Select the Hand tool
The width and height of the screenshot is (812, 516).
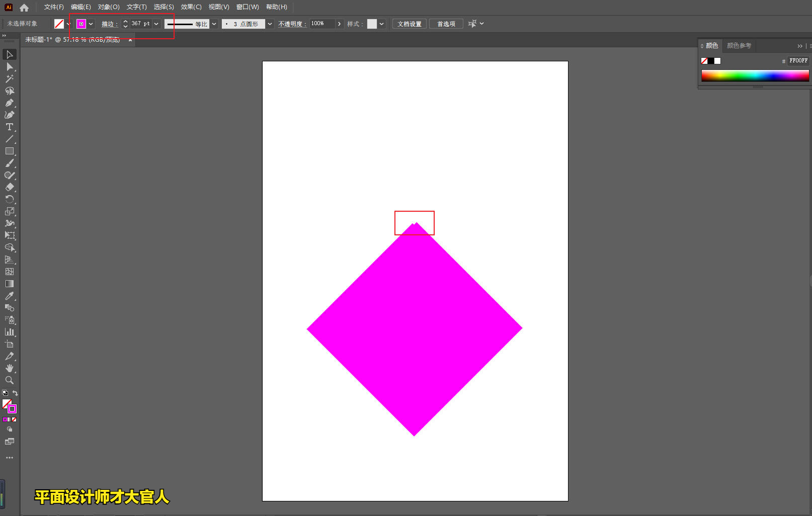[9, 368]
